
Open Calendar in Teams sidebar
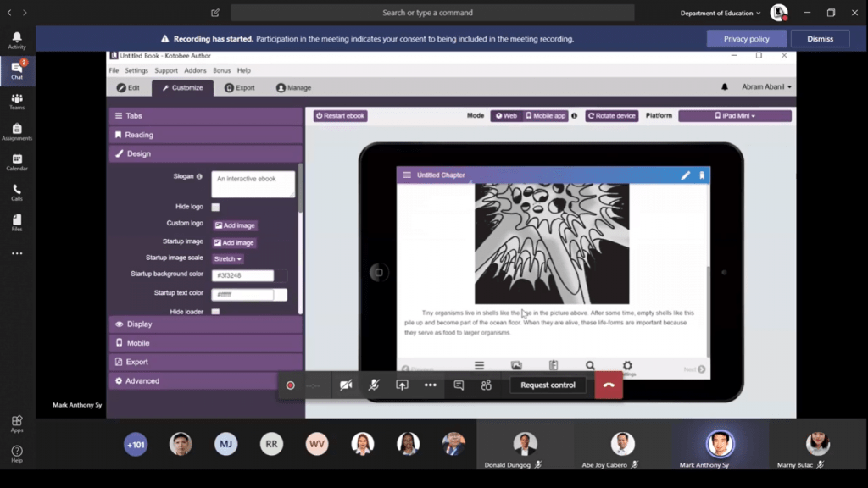point(17,162)
